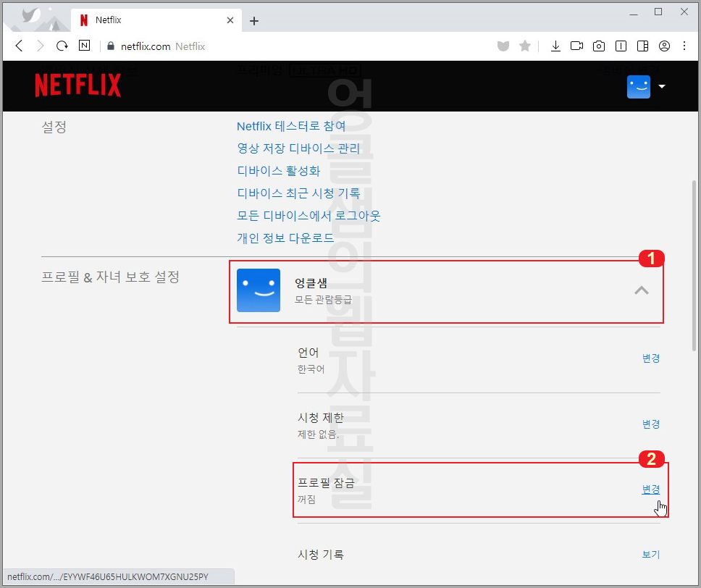
Task: Open the browser account profile icon
Action: 664,46
